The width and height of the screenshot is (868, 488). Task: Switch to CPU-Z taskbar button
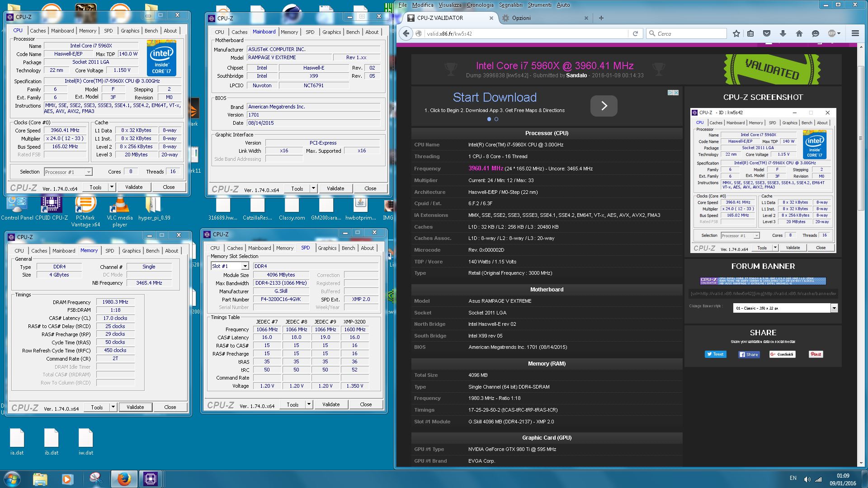(x=150, y=479)
